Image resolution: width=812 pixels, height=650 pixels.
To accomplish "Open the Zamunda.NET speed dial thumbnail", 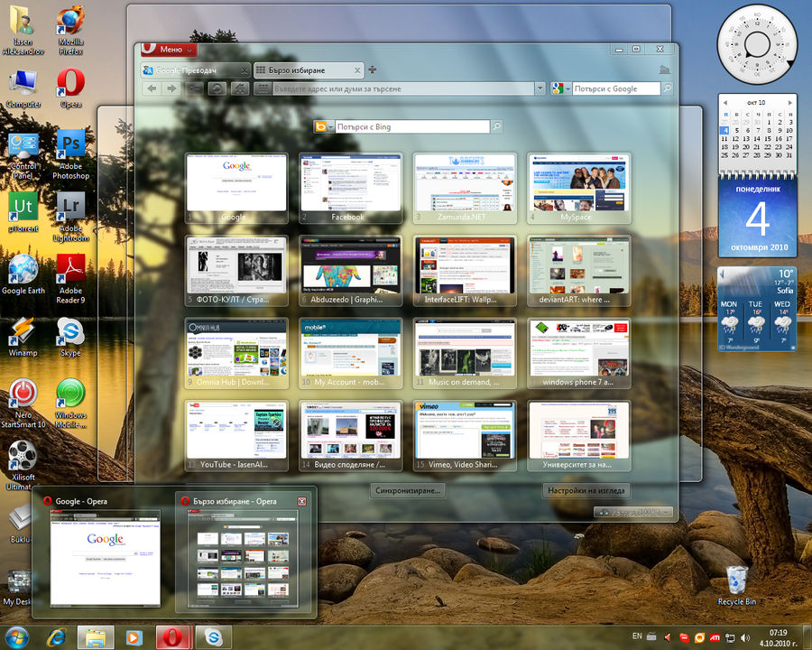I will [465, 188].
